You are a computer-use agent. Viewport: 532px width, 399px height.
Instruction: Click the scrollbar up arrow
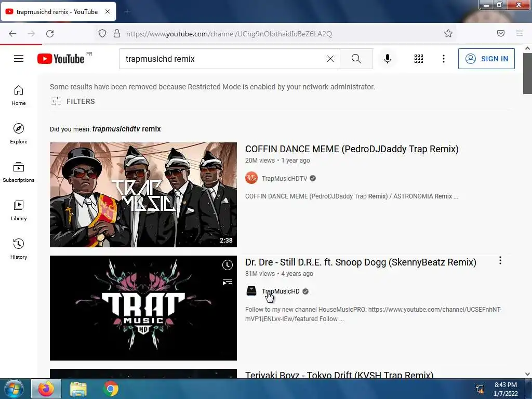pyautogui.click(x=527, y=48)
